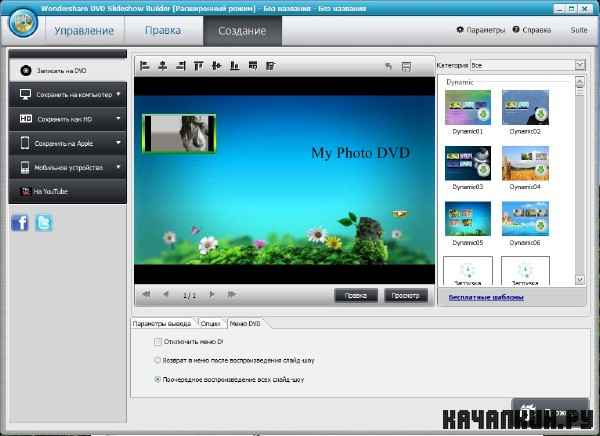Open the Facebook sharing icon

coord(20,223)
